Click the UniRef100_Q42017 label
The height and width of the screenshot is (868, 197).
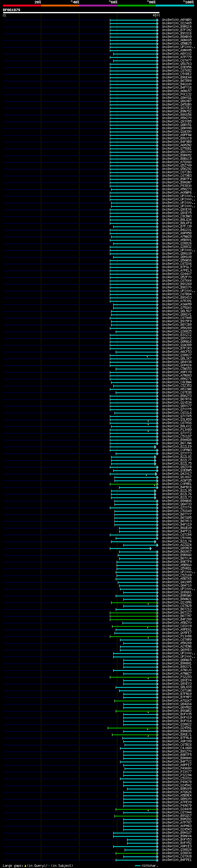[x=177, y=474]
